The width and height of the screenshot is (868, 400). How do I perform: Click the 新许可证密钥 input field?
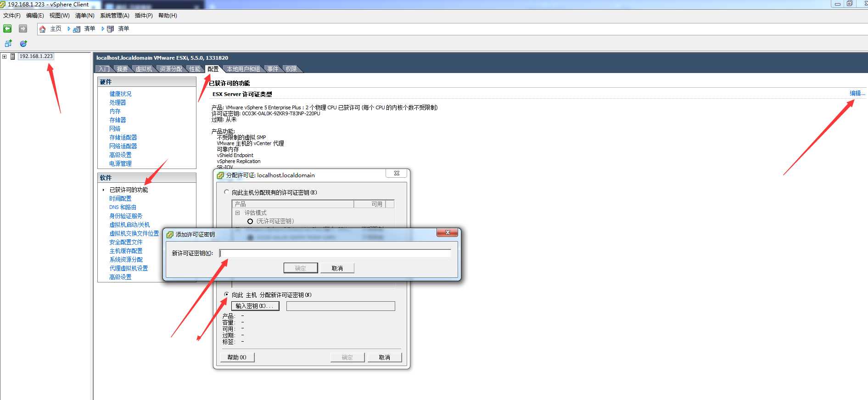click(335, 253)
